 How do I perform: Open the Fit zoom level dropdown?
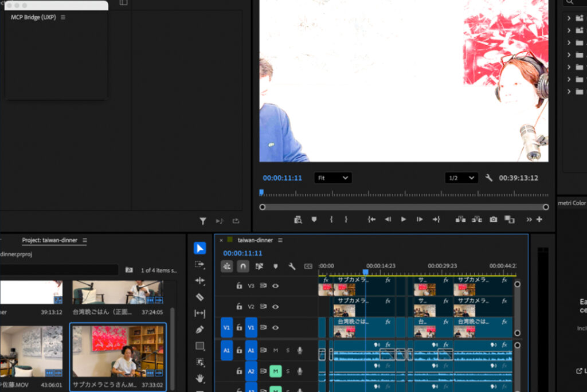[x=333, y=178]
